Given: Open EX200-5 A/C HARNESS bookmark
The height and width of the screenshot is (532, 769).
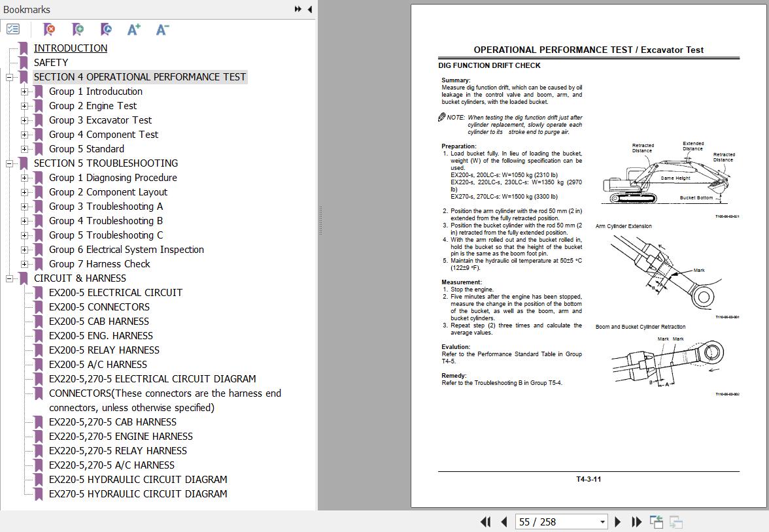Looking at the screenshot, I should (98, 365).
